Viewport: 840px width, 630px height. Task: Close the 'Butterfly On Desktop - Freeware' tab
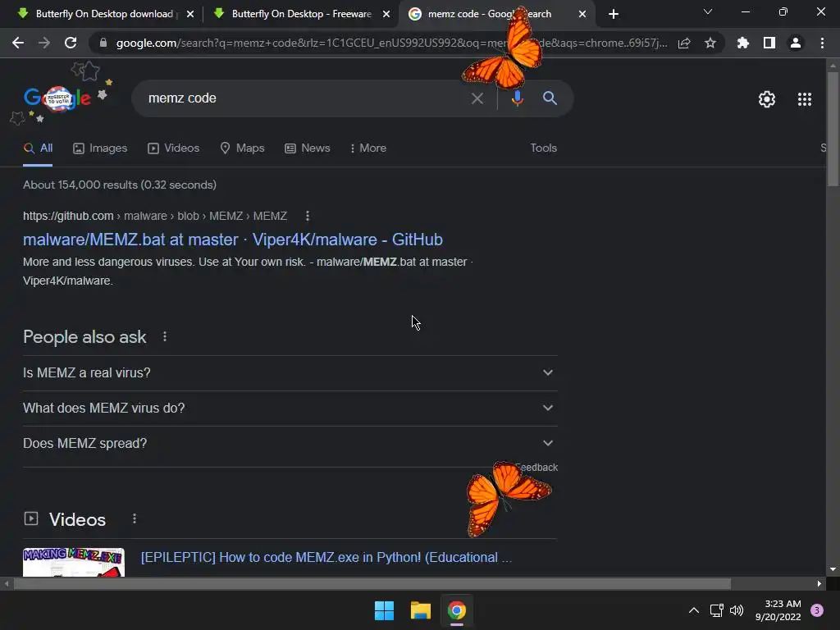(x=386, y=15)
